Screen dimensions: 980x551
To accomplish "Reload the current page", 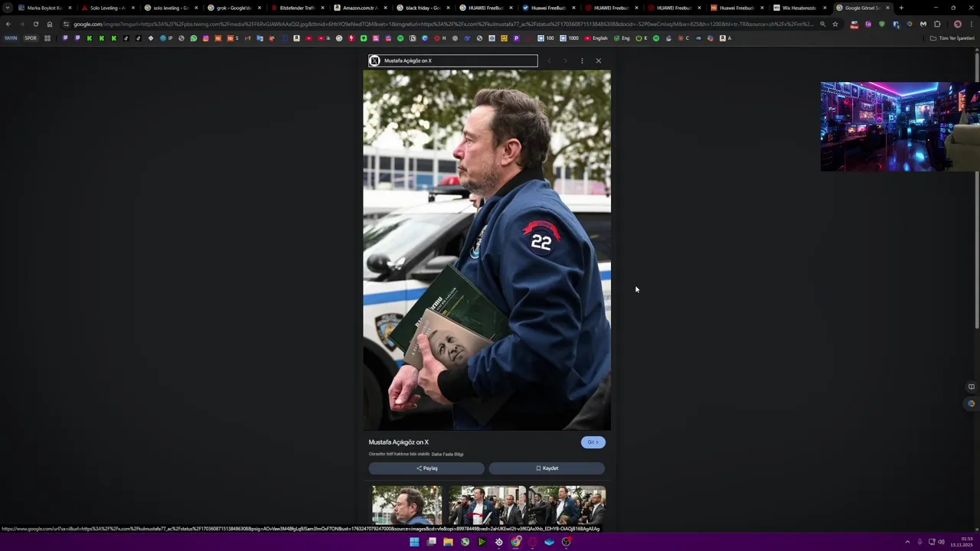I will tap(35, 24).
